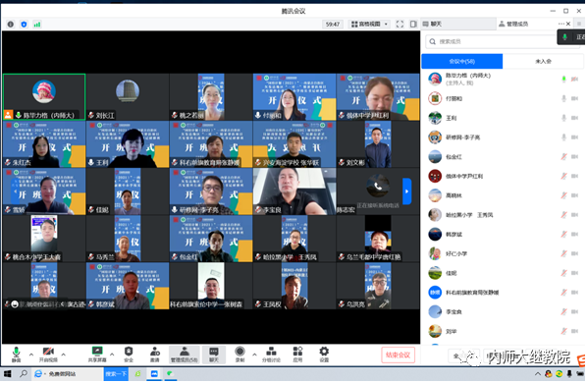Open 设置 gear settings icon

324,355
